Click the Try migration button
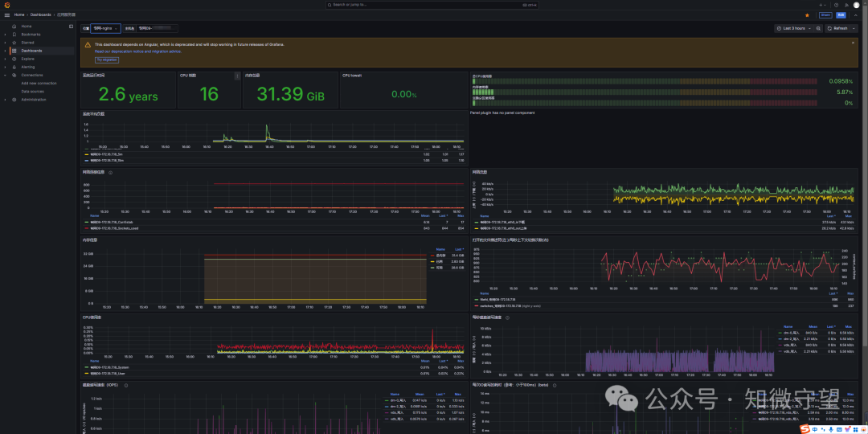The height and width of the screenshot is (434, 868). coord(107,59)
